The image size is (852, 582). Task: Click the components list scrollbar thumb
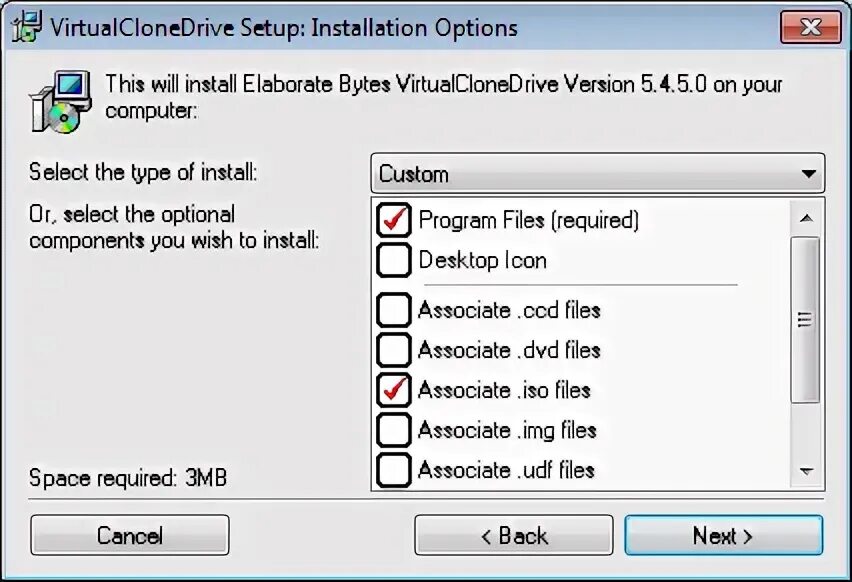tap(805, 320)
